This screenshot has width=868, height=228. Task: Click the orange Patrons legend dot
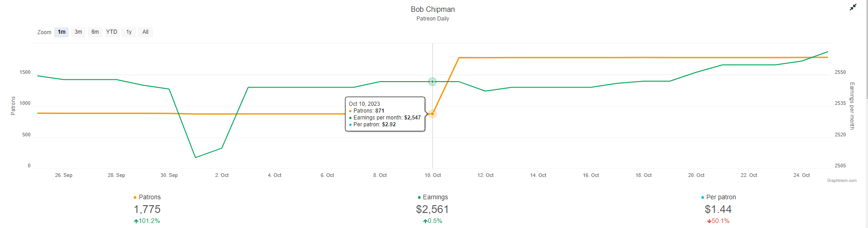(135, 197)
